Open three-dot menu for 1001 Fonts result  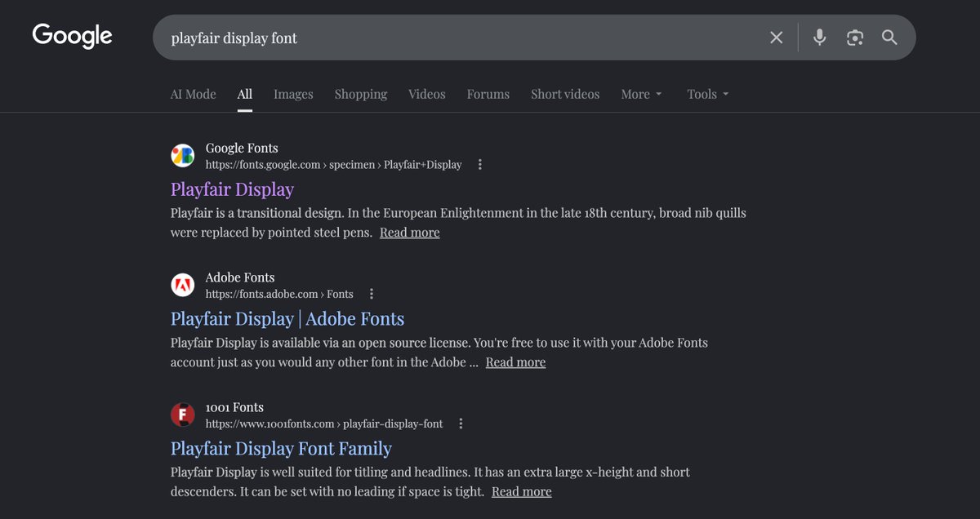coord(461,424)
